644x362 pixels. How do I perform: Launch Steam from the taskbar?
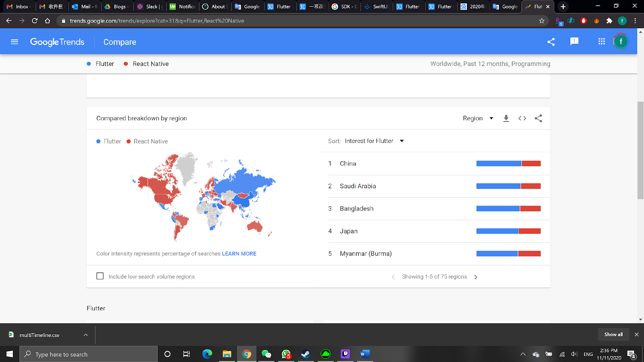306,354
